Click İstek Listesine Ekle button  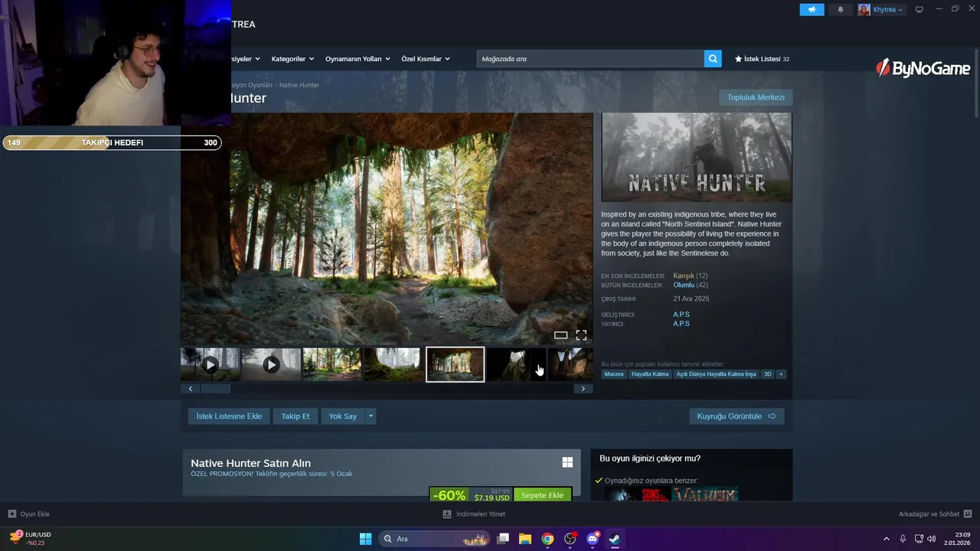click(x=229, y=416)
